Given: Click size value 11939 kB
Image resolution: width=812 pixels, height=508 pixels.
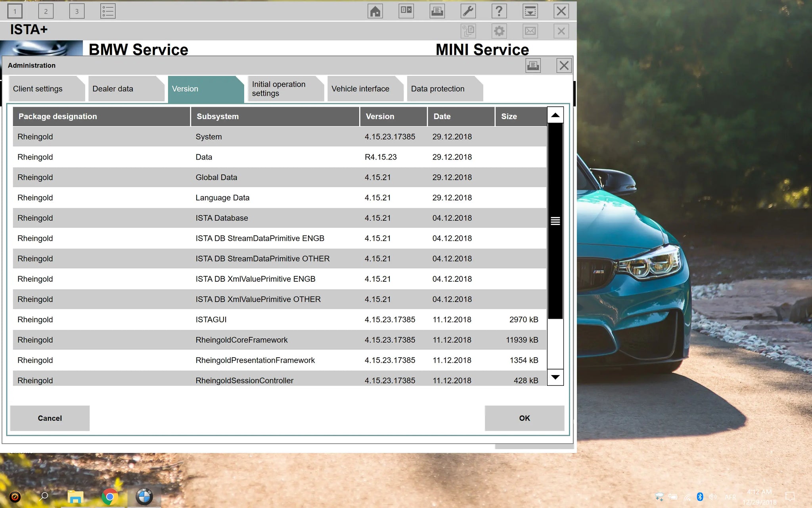Looking at the screenshot, I should [522, 340].
